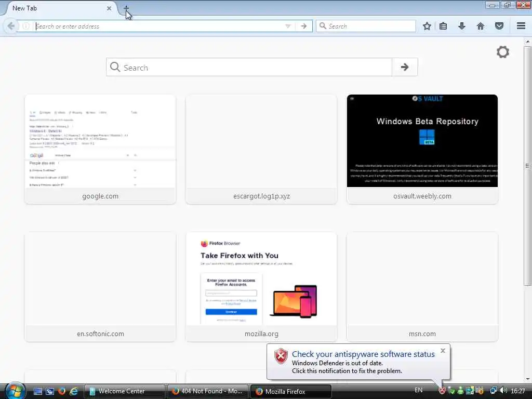This screenshot has height=399, width=532.
Task: Open network tray icon
Action: tap(494, 391)
